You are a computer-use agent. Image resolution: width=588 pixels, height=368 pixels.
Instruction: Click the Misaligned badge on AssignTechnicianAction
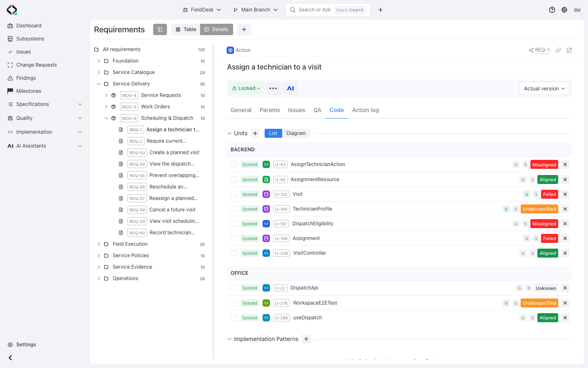(544, 164)
